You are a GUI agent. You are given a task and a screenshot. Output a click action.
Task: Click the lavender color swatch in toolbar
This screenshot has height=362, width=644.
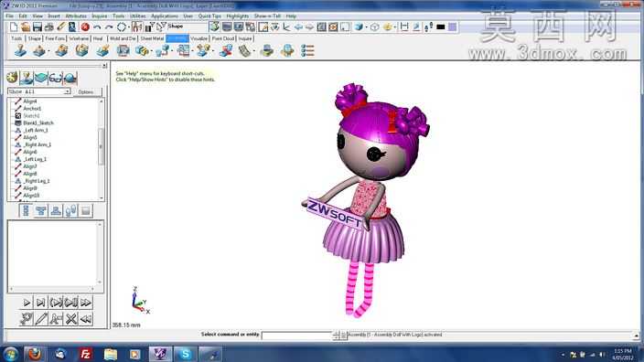pos(452,27)
